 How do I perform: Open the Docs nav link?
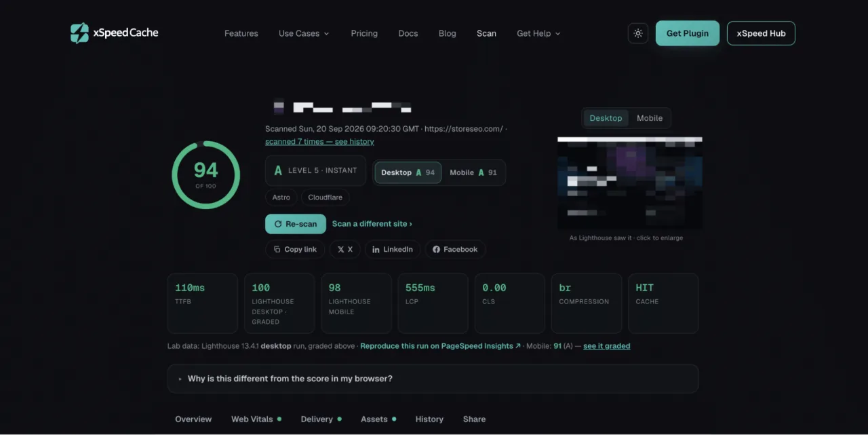click(408, 33)
